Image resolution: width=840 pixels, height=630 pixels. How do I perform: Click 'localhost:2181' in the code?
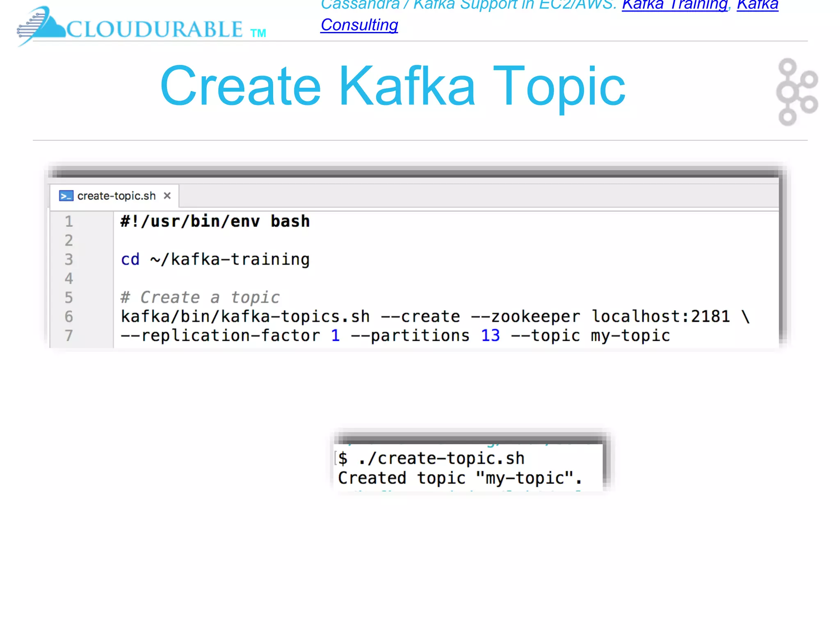point(661,316)
